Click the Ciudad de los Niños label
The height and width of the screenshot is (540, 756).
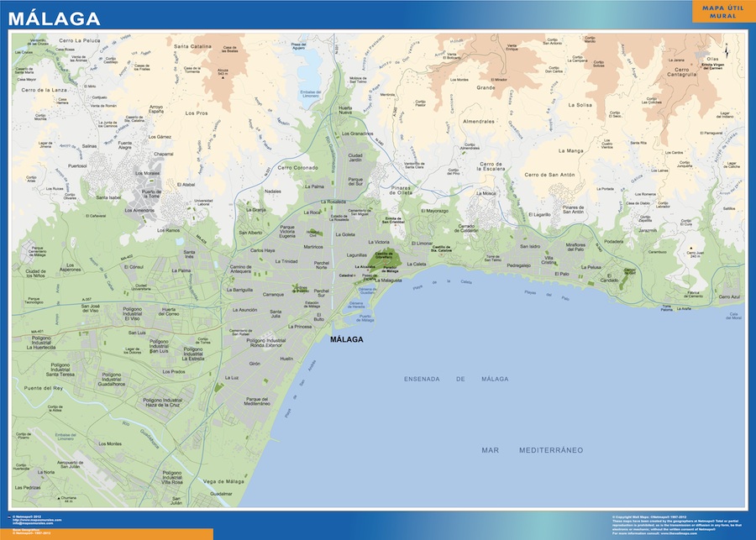(35, 274)
